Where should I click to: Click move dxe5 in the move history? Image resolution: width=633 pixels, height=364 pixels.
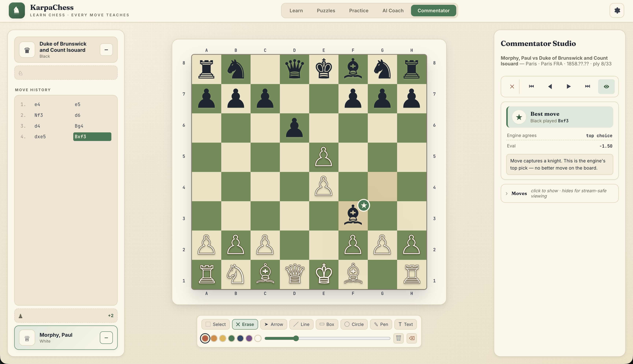tap(40, 137)
